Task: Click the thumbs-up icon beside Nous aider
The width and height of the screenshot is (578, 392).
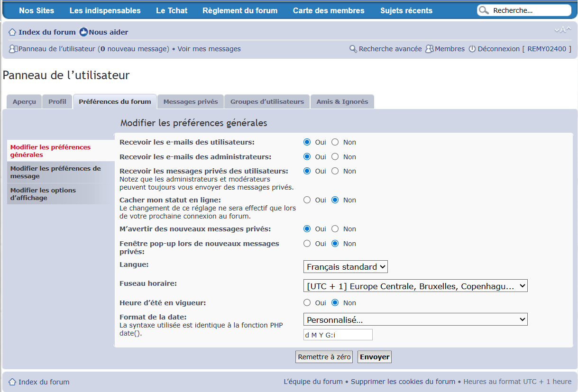Action: (x=83, y=32)
